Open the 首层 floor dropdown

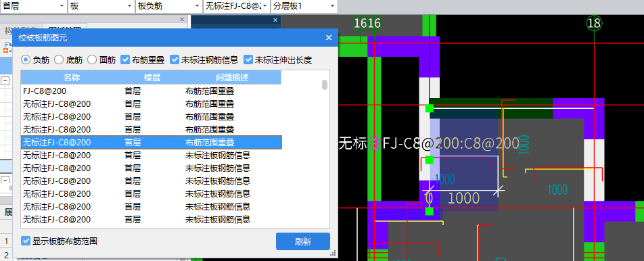point(34,6)
